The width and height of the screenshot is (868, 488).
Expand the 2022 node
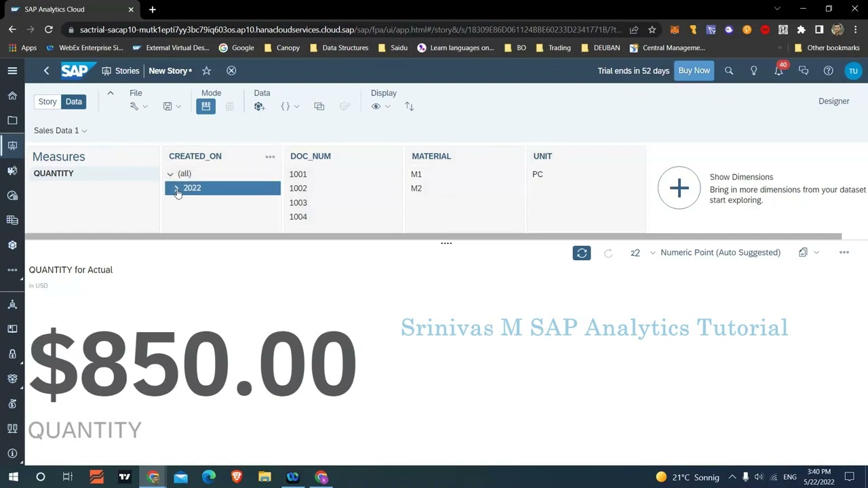pyautogui.click(x=176, y=188)
